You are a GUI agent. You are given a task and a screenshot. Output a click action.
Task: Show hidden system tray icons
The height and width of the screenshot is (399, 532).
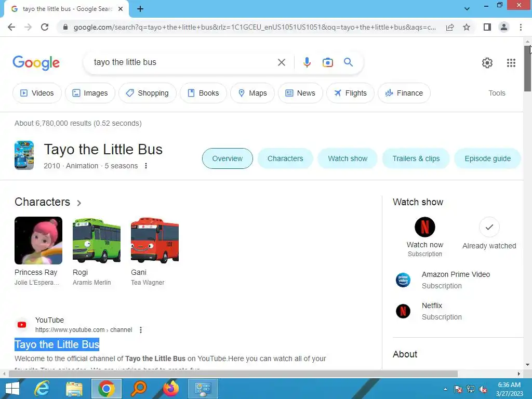click(x=445, y=389)
